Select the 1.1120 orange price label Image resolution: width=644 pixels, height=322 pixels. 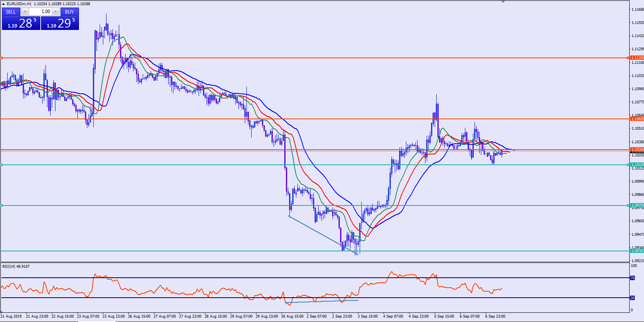tap(637, 58)
